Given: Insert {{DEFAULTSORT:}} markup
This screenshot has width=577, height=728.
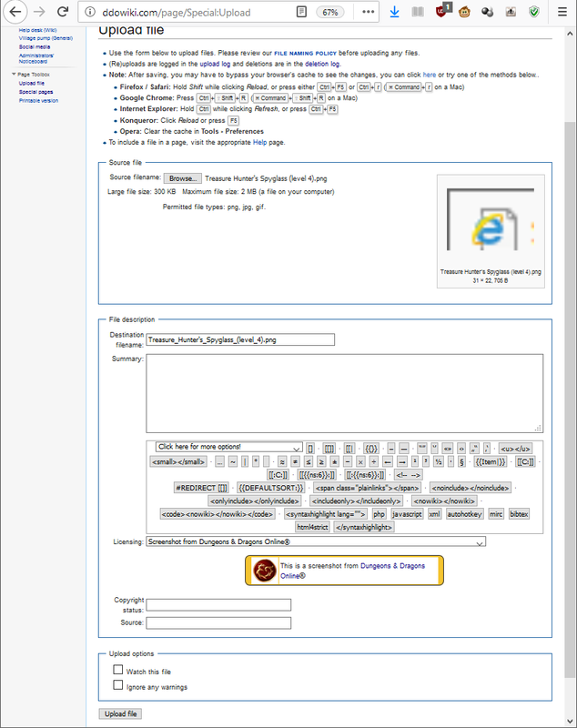Looking at the screenshot, I should (271, 488).
